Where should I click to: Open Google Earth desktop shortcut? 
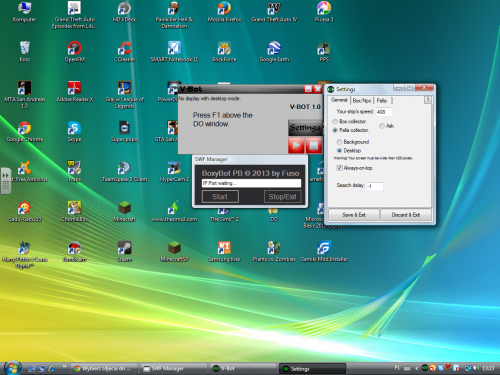(274, 52)
